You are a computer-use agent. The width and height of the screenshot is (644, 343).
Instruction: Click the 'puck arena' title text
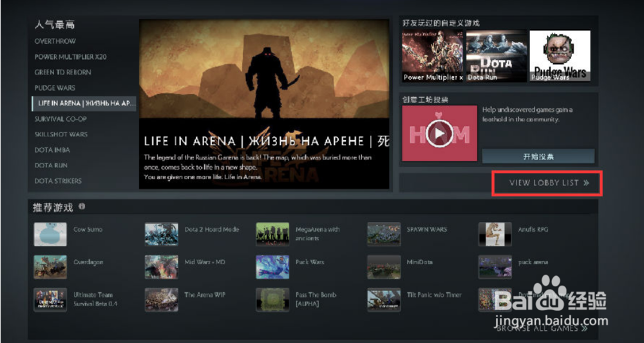[x=533, y=262]
